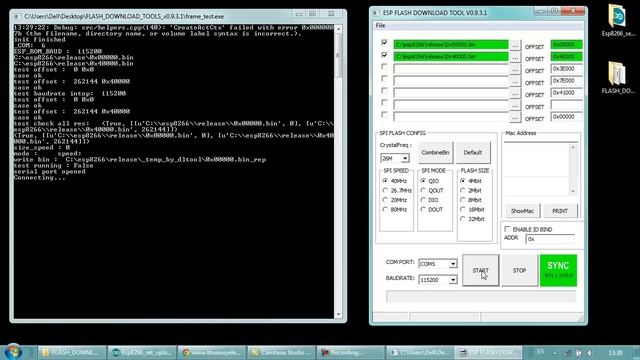640x360 pixels.
Task: Enable checkbox for 0x7E000 offset row
Action: coord(384,78)
